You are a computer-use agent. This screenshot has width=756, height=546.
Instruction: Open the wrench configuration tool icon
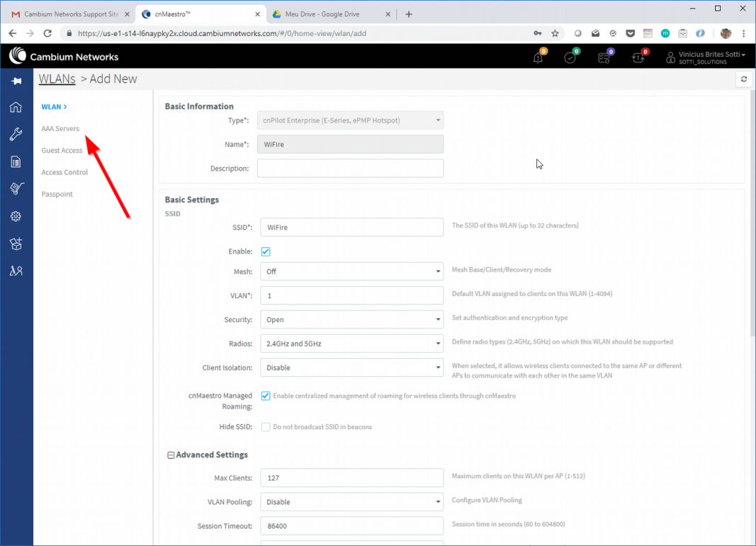16,135
